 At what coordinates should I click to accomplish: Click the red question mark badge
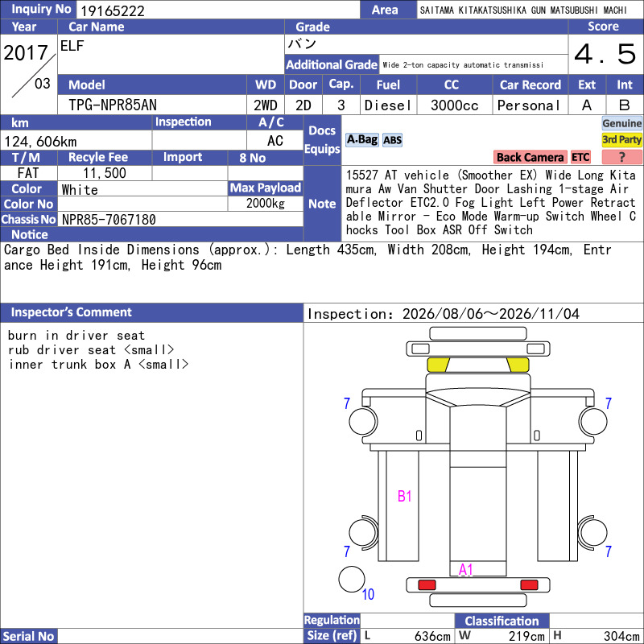[621, 157]
